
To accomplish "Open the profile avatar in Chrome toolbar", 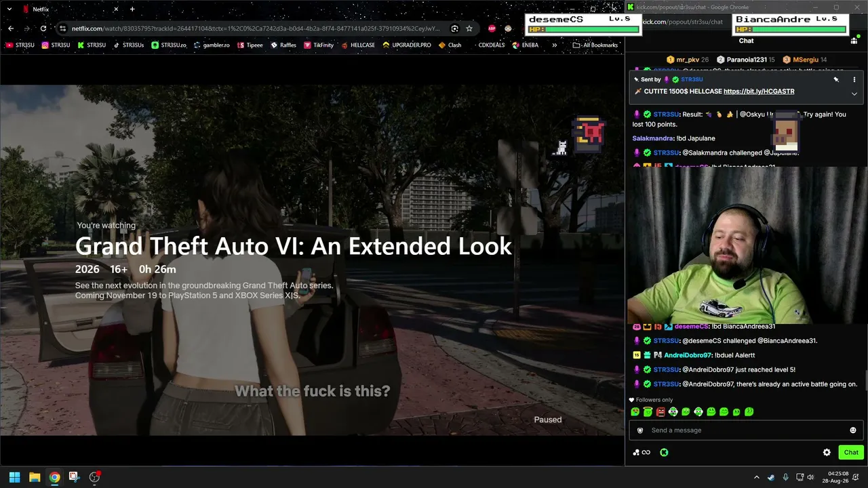I will 508,28.
